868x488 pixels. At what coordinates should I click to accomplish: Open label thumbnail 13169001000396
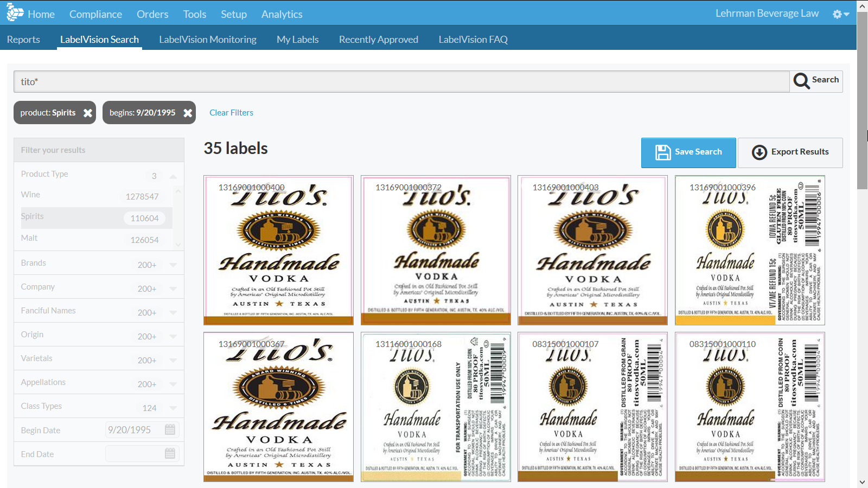[x=750, y=250]
